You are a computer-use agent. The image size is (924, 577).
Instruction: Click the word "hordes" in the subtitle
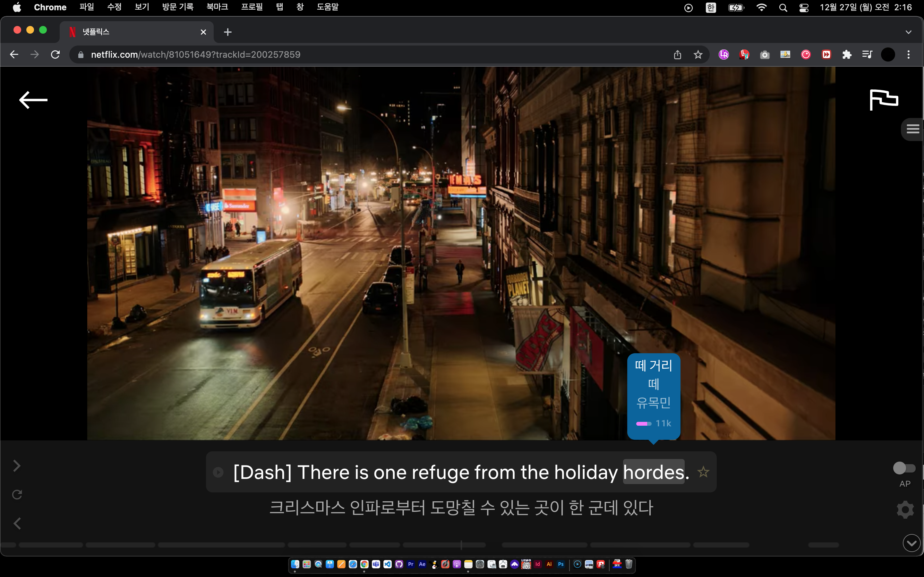(653, 472)
